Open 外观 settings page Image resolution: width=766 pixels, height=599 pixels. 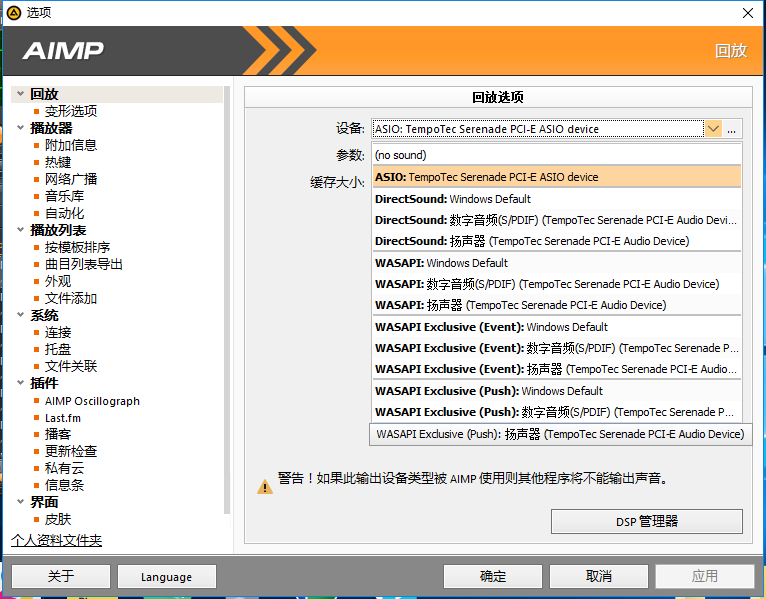[58, 281]
